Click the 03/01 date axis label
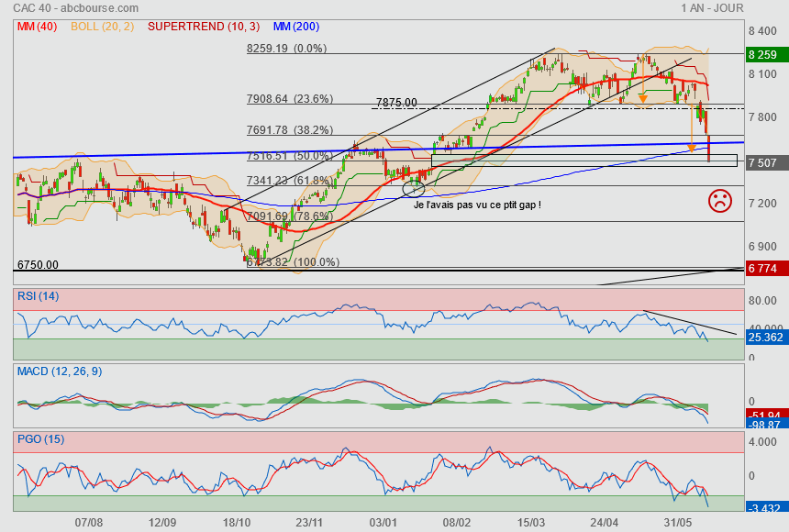 point(383,523)
